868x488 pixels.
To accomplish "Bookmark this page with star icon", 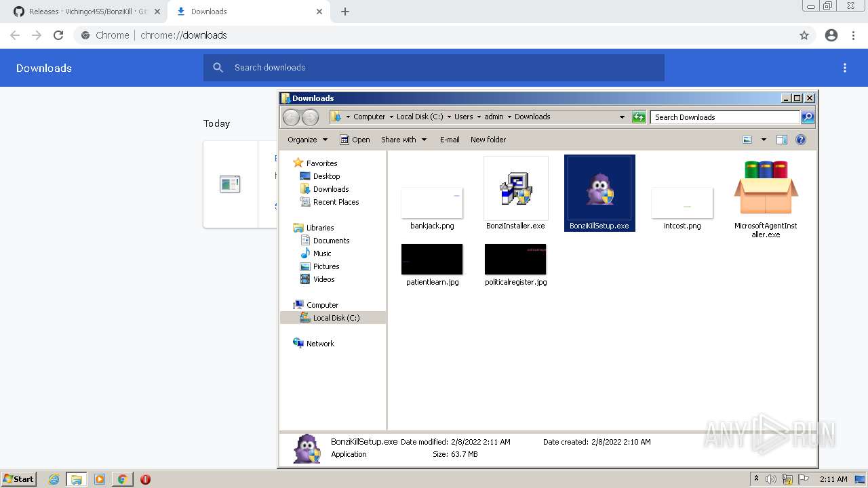I will [804, 35].
